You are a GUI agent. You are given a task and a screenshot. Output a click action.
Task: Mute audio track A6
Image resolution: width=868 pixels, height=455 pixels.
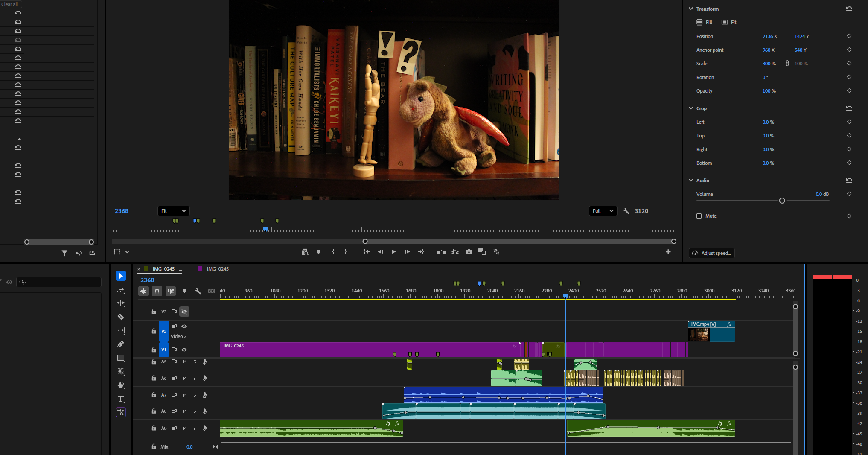point(184,378)
